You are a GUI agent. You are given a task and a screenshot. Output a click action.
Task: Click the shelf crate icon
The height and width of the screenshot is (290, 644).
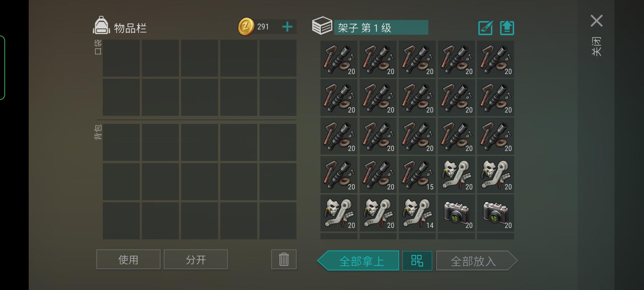tap(322, 26)
